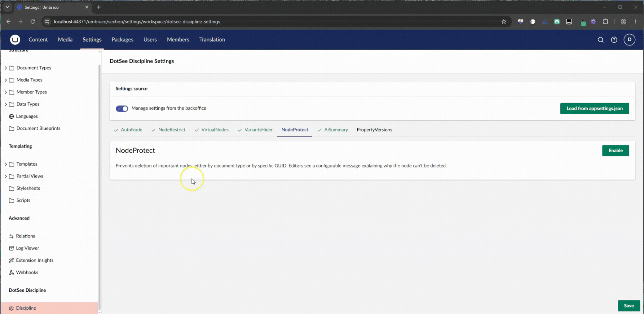Viewport: 644px width, 314px height.
Task: Open the Templates tree item
Action: coord(27,164)
